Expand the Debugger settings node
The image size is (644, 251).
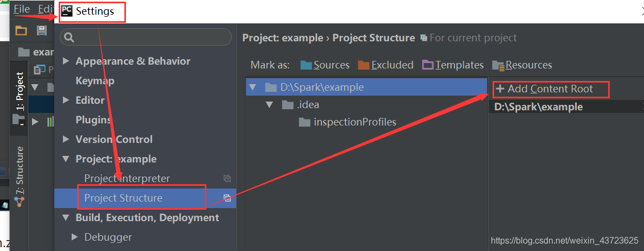[75, 237]
